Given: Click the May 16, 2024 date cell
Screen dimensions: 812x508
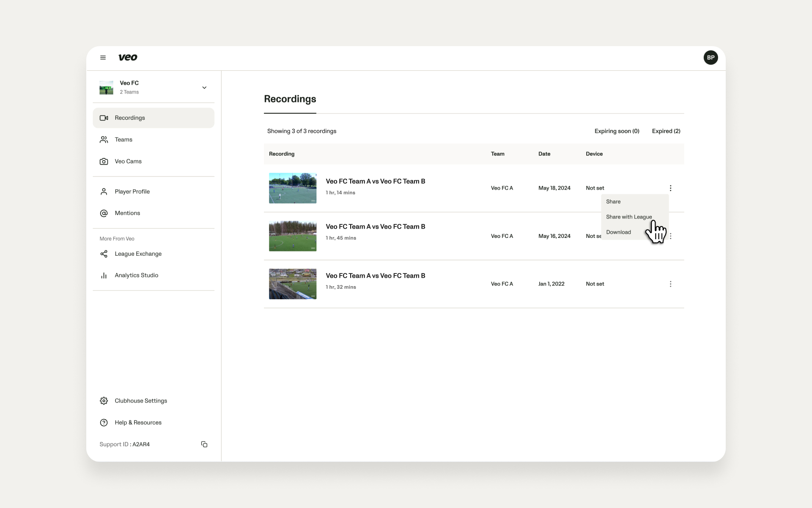Looking at the screenshot, I should (x=554, y=236).
